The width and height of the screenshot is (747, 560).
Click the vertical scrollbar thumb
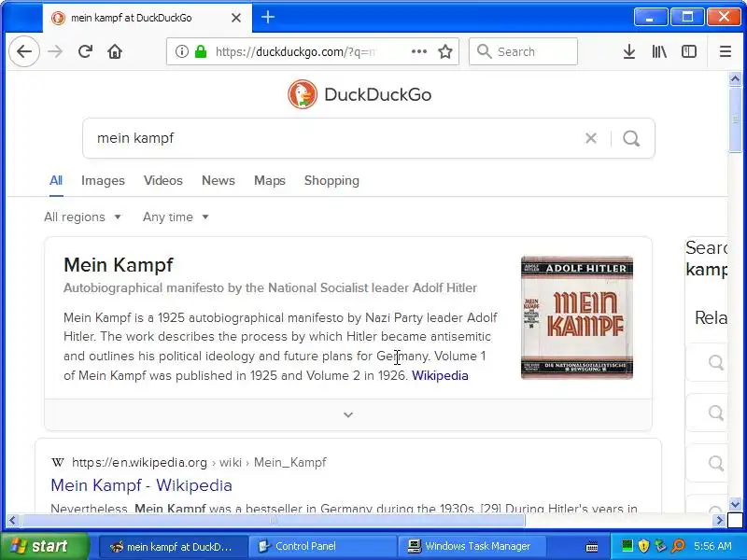735,119
